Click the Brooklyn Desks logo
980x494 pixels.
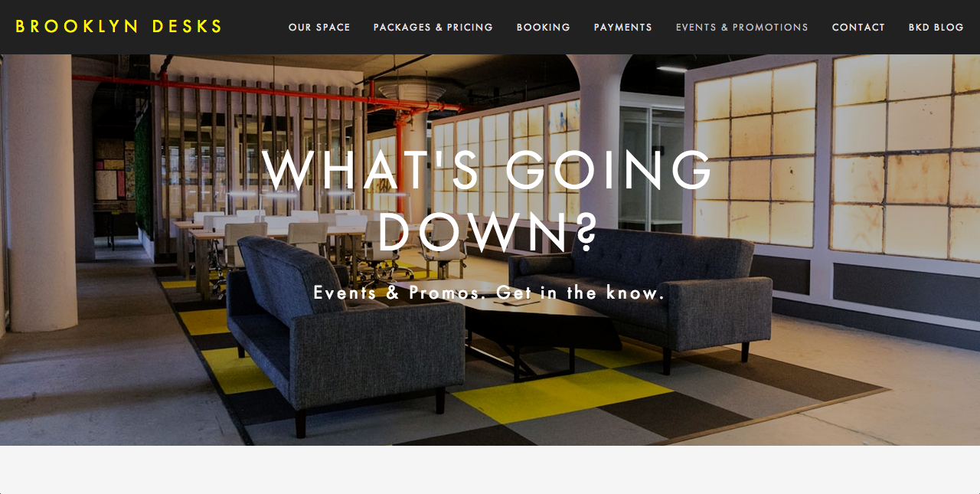click(x=119, y=27)
